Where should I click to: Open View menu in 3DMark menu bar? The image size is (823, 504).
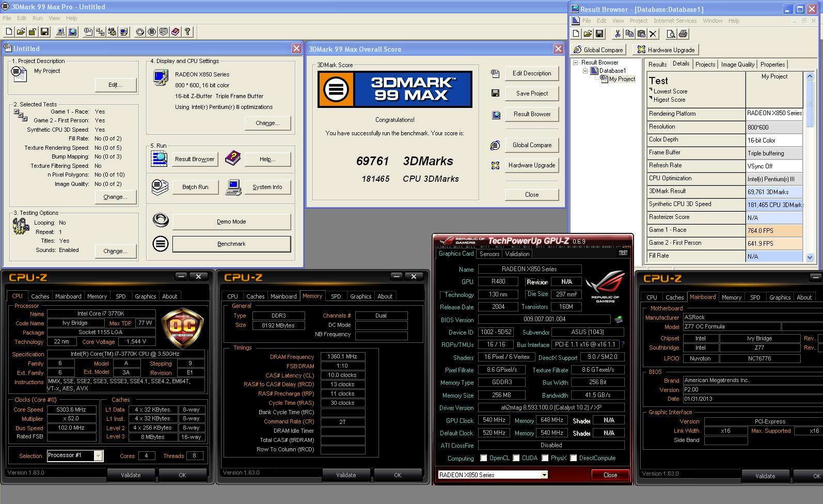[54, 18]
